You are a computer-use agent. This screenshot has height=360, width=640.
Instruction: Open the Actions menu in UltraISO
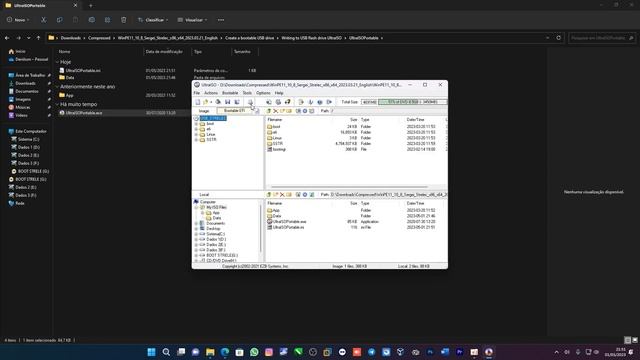[x=211, y=93]
